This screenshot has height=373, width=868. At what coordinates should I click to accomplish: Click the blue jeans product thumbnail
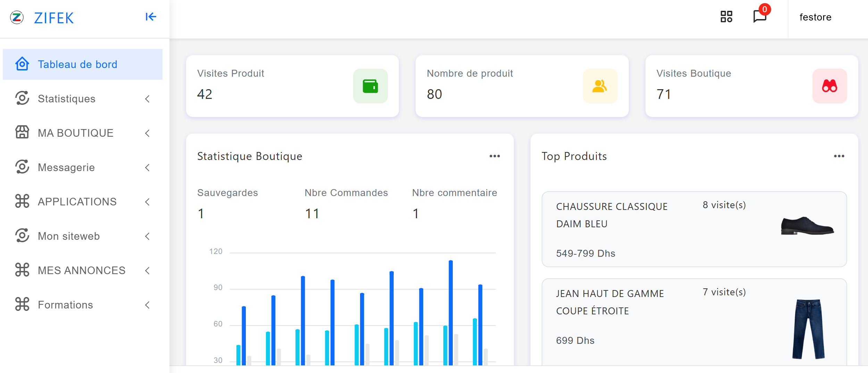tap(808, 328)
